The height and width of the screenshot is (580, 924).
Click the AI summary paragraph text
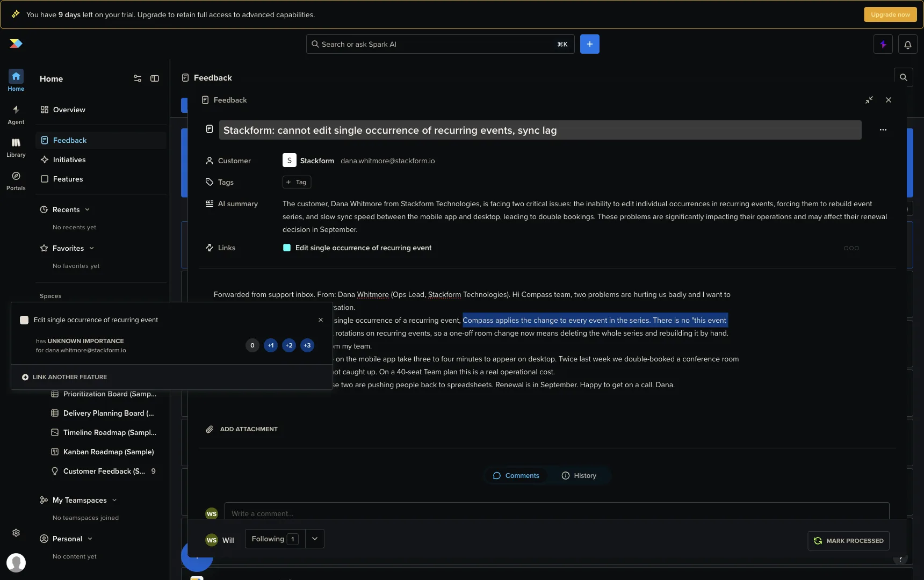(585, 216)
